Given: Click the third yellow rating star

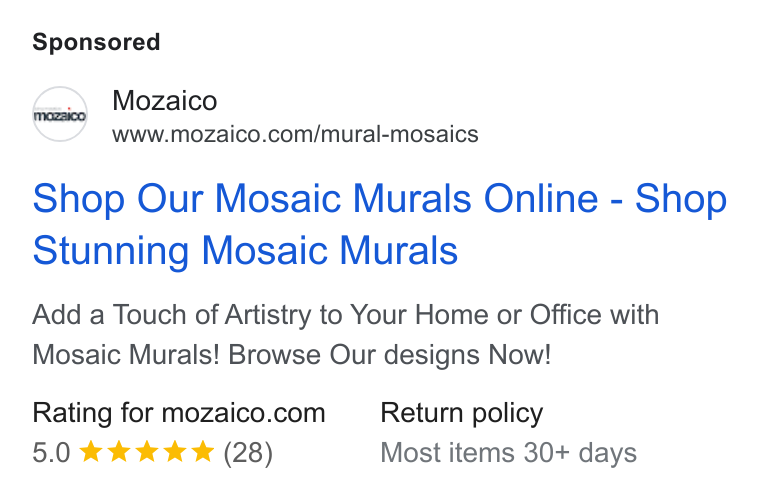Looking at the screenshot, I should coord(146,452).
